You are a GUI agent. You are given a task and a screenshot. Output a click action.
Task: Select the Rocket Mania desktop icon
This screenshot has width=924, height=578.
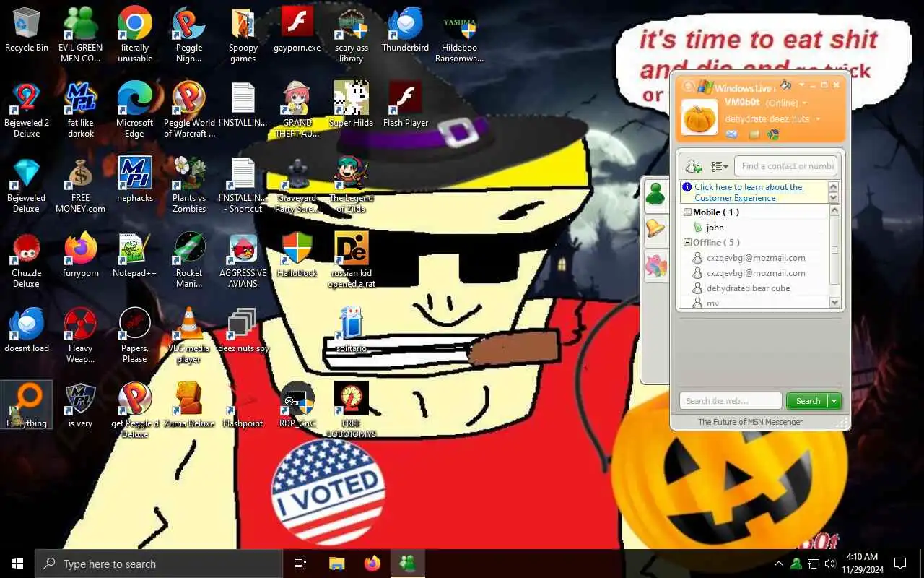[189, 259]
